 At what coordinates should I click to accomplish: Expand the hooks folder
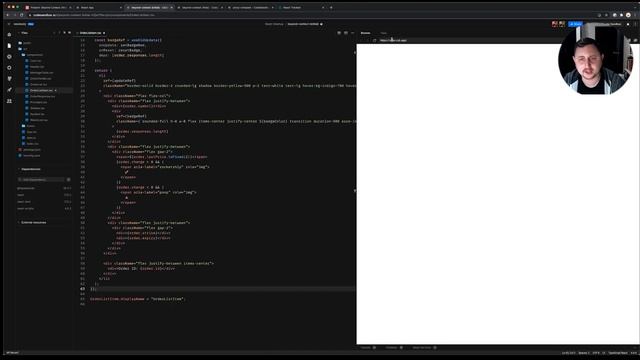point(30,126)
